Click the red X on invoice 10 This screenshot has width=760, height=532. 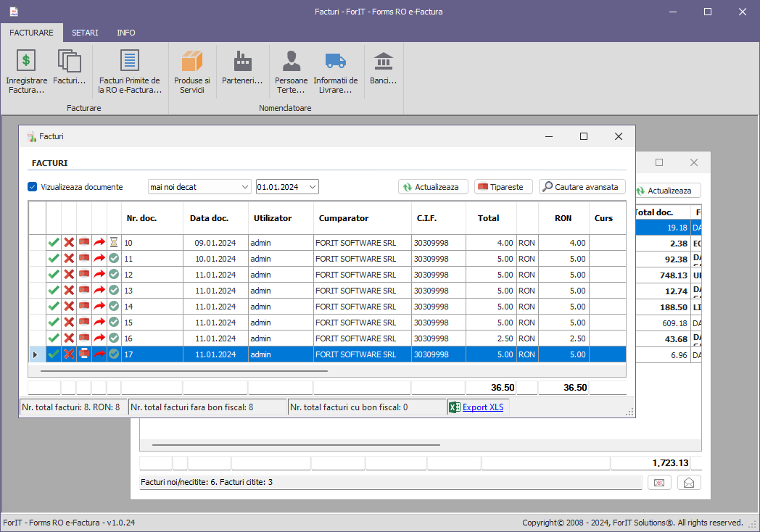(x=69, y=243)
